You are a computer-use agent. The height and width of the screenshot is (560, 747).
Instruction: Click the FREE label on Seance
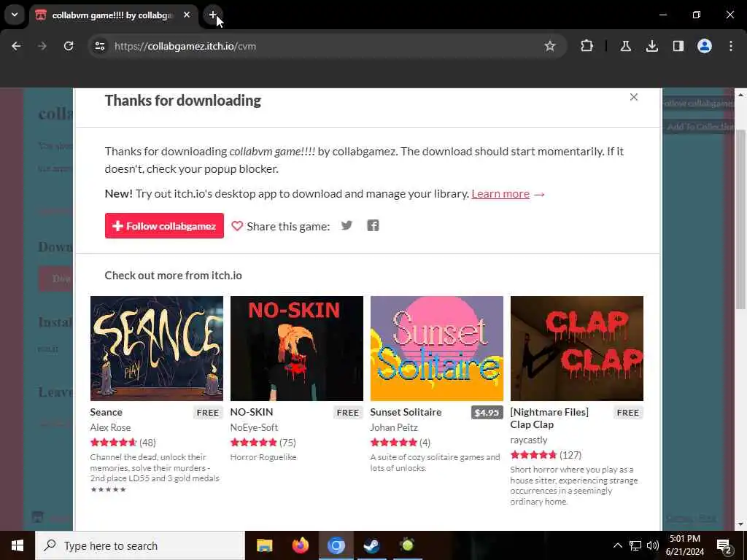coord(208,413)
